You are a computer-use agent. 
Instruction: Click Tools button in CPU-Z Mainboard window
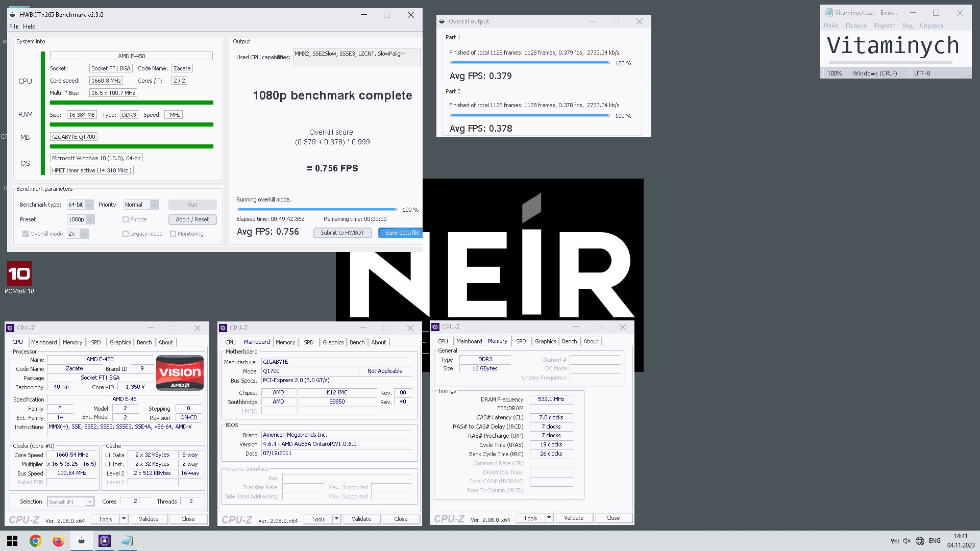tap(318, 519)
